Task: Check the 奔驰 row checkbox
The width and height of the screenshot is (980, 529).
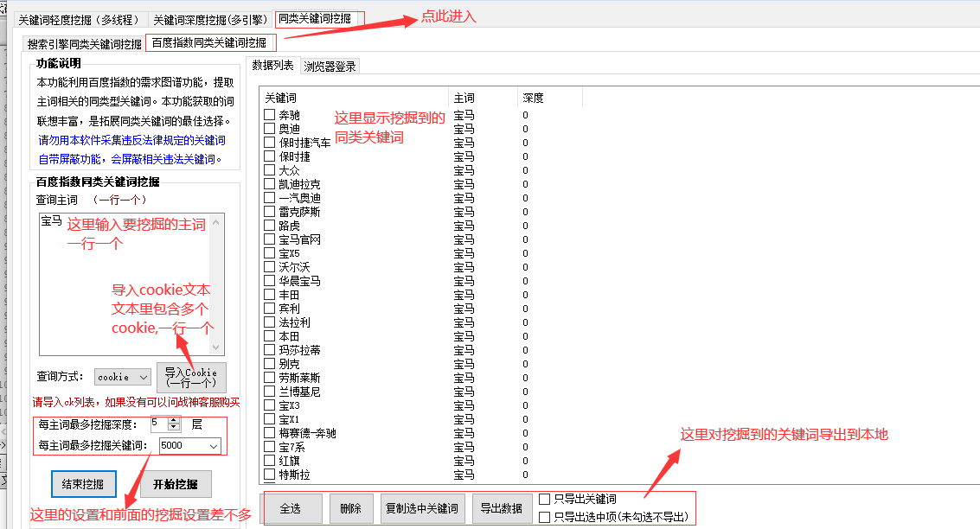Action: point(269,114)
